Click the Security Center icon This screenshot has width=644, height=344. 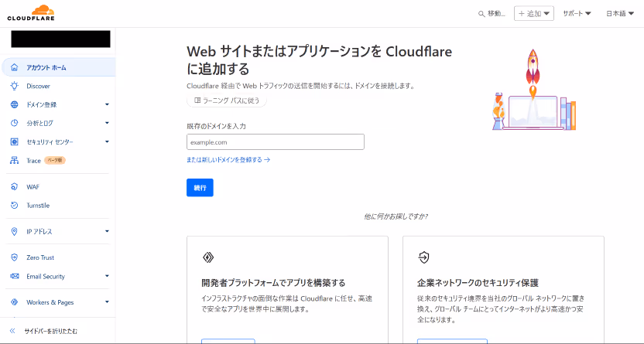click(x=15, y=142)
